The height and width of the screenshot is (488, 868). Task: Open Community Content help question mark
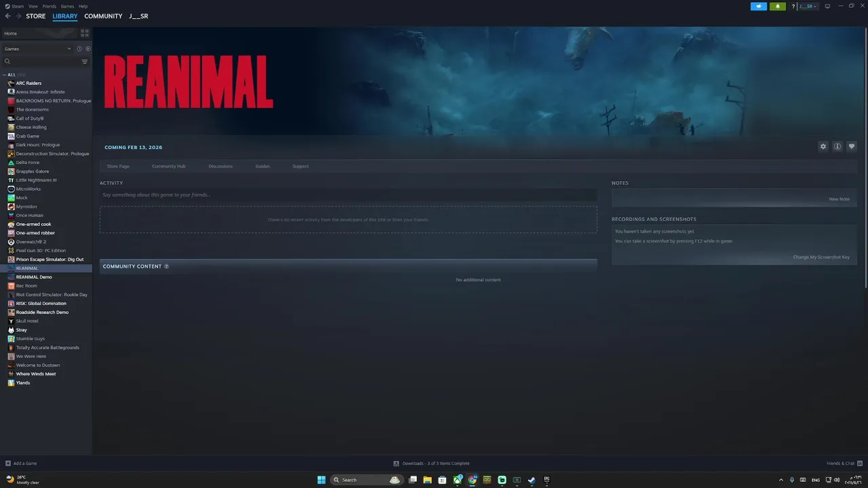pos(166,266)
